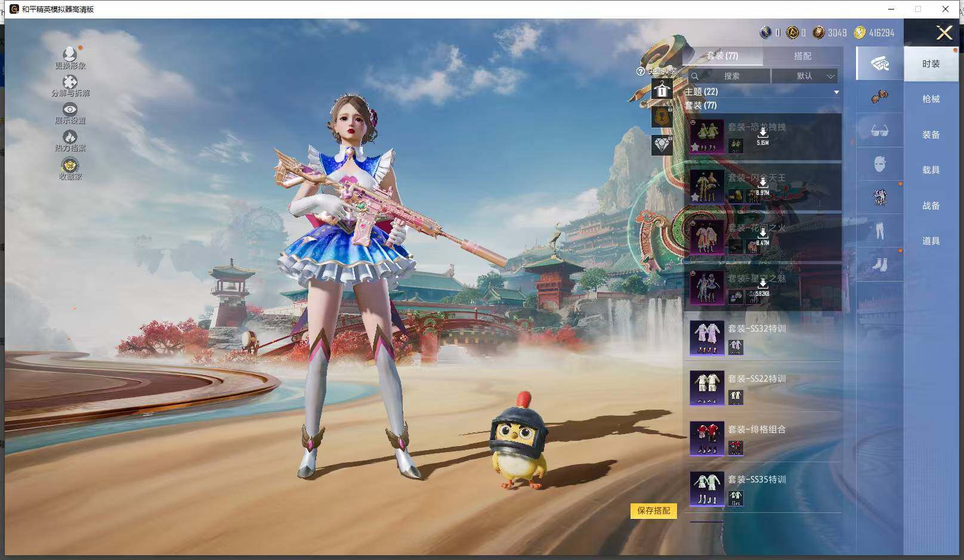Screen dimensions: 964x560
Task: Select the 绯格组合 outfit thumbnail
Action: [x=707, y=438]
